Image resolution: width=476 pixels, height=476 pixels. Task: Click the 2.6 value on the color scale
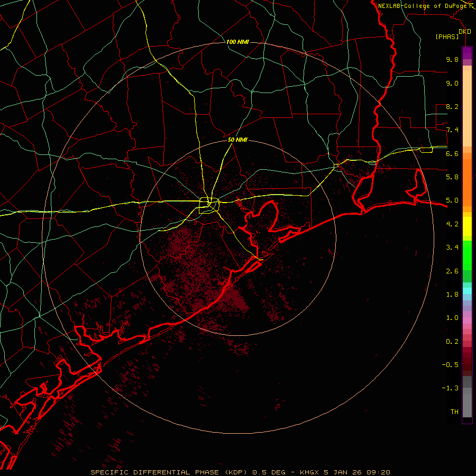pyautogui.click(x=452, y=271)
